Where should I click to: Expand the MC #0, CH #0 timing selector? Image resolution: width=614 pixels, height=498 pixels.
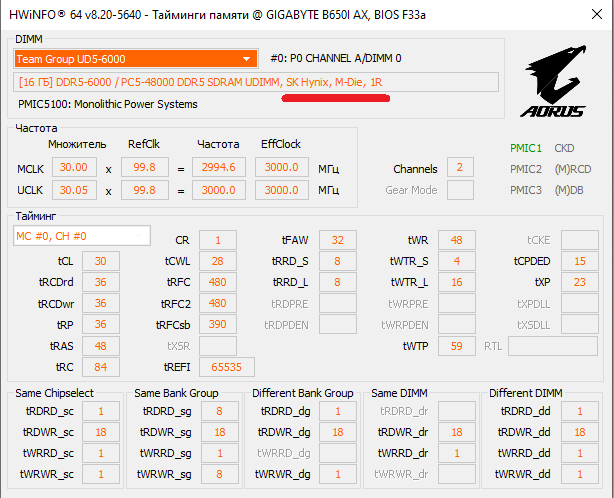pos(82,236)
